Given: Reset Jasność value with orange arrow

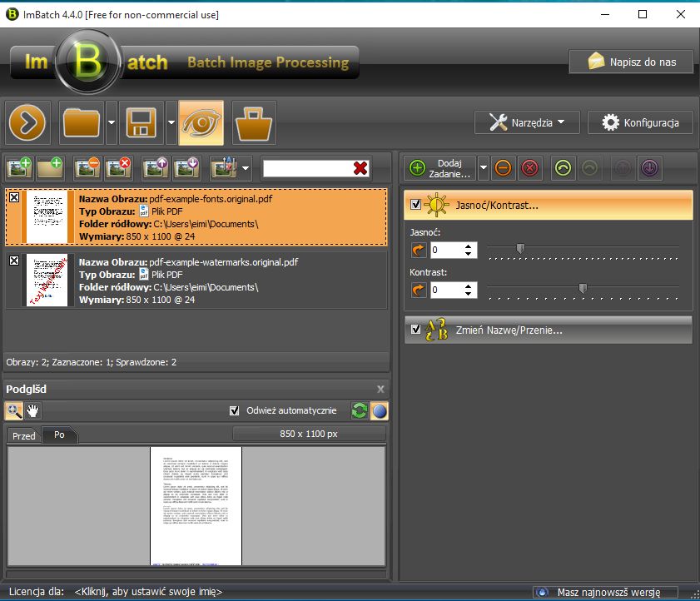Looking at the screenshot, I should tap(419, 250).
